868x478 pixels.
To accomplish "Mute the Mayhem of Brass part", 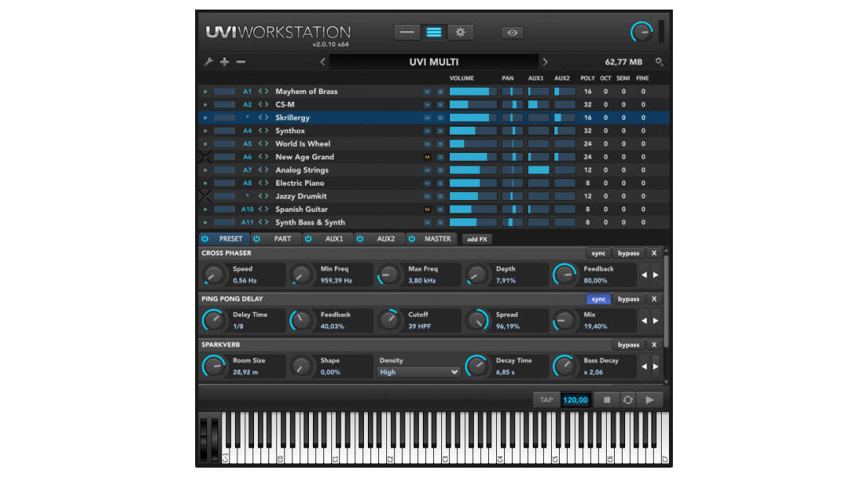I will [428, 92].
